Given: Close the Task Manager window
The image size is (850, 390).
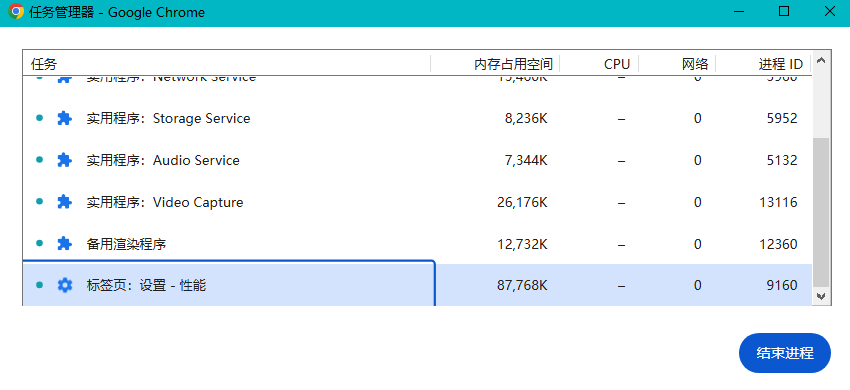Looking at the screenshot, I should pos(829,11).
